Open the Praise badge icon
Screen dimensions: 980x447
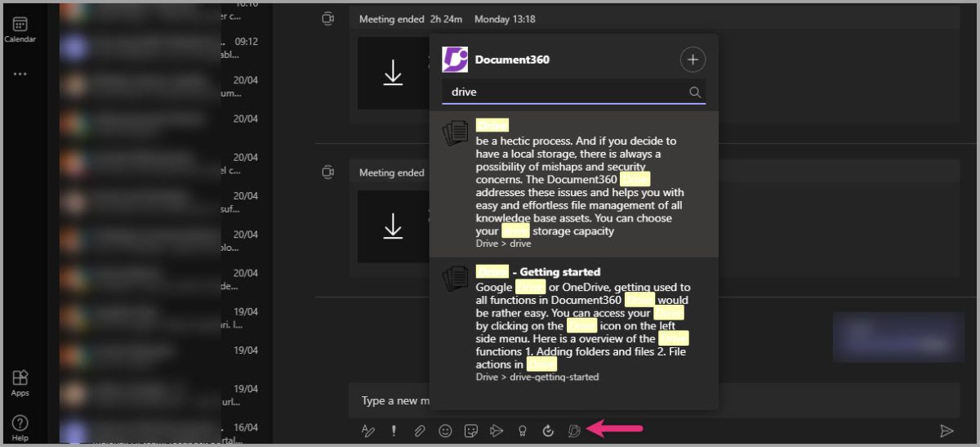(x=522, y=431)
